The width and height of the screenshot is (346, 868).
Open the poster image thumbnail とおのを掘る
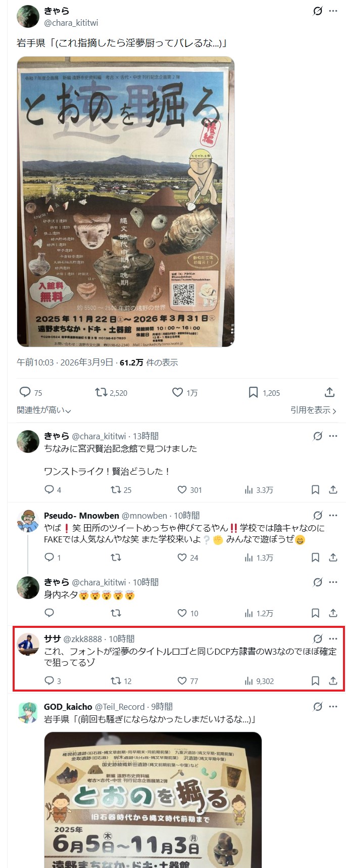click(126, 201)
